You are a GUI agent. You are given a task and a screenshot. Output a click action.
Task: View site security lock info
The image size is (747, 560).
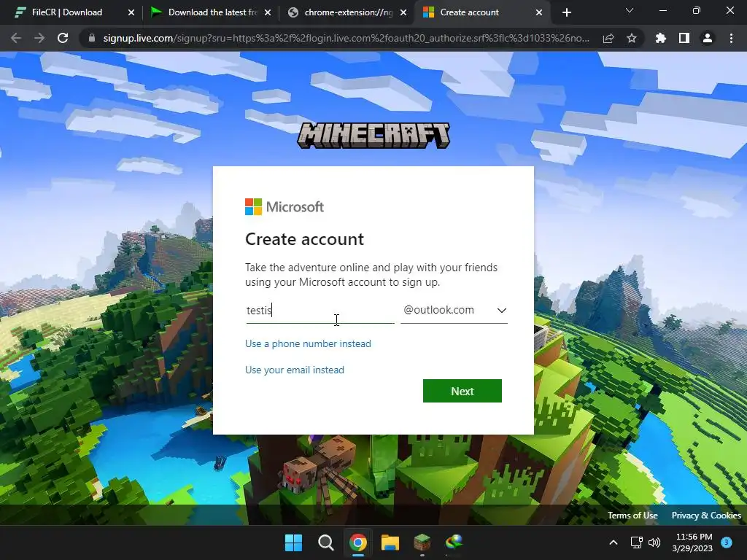[x=92, y=38]
